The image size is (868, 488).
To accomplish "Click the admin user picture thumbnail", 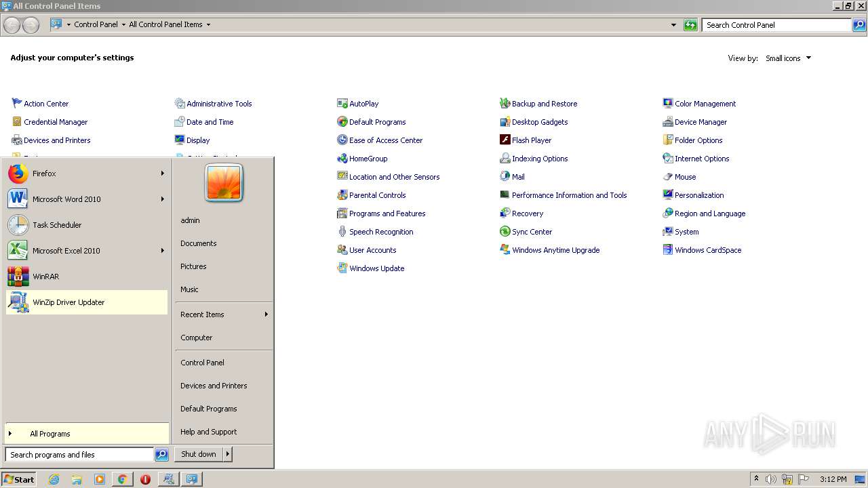I will coord(224,183).
